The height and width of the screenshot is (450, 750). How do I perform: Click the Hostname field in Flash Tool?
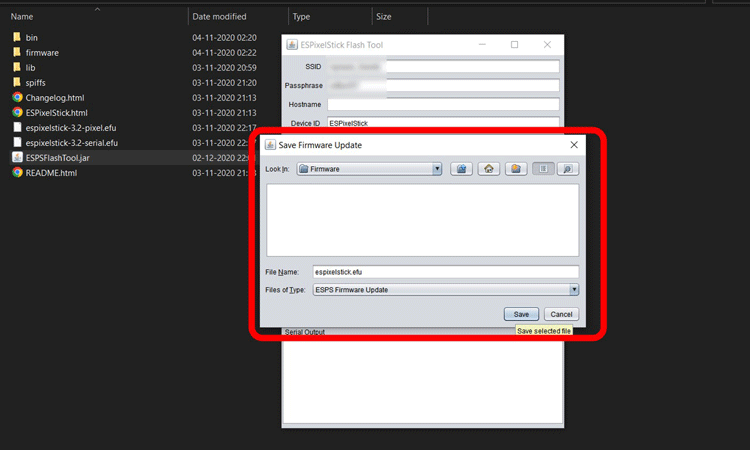pos(443,104)
